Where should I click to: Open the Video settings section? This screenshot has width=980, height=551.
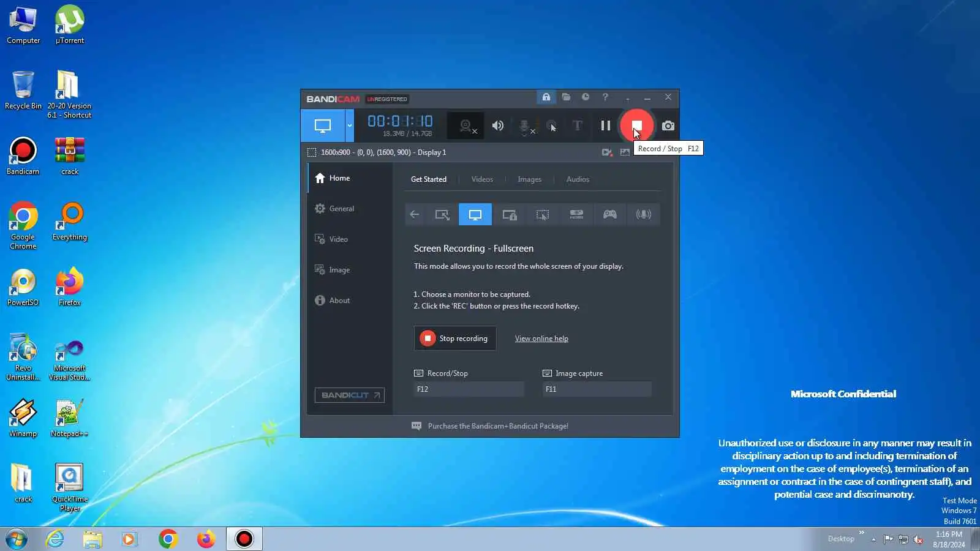[350, 239]
